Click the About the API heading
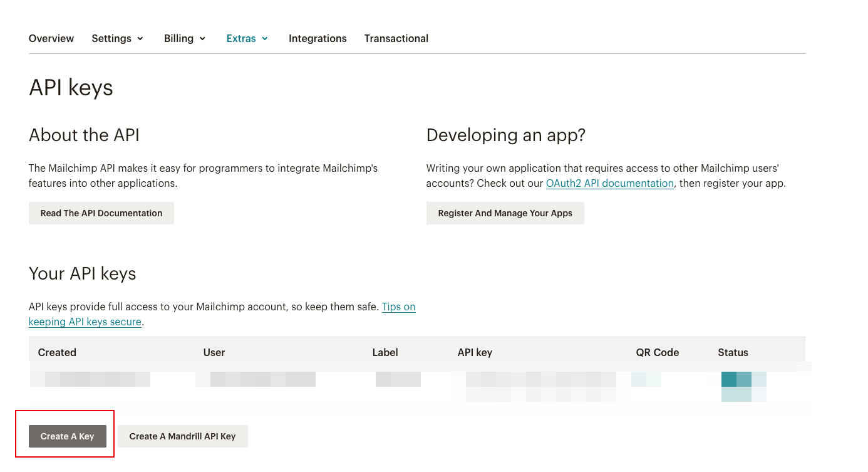The image size is (868, 472). point(84,135)
